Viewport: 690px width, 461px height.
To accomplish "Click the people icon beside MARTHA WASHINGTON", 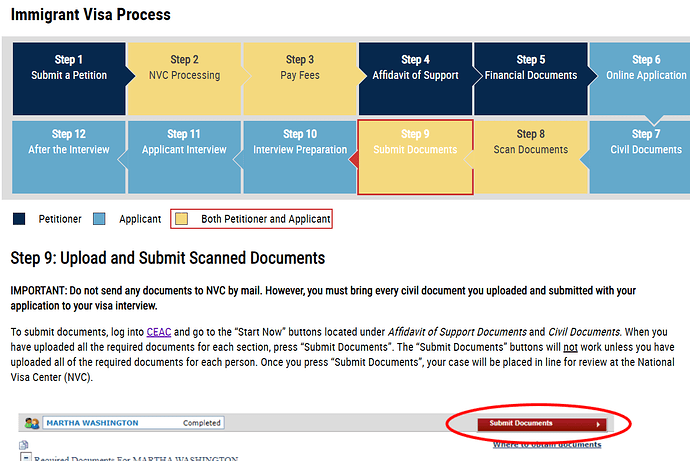I will 32,423.
